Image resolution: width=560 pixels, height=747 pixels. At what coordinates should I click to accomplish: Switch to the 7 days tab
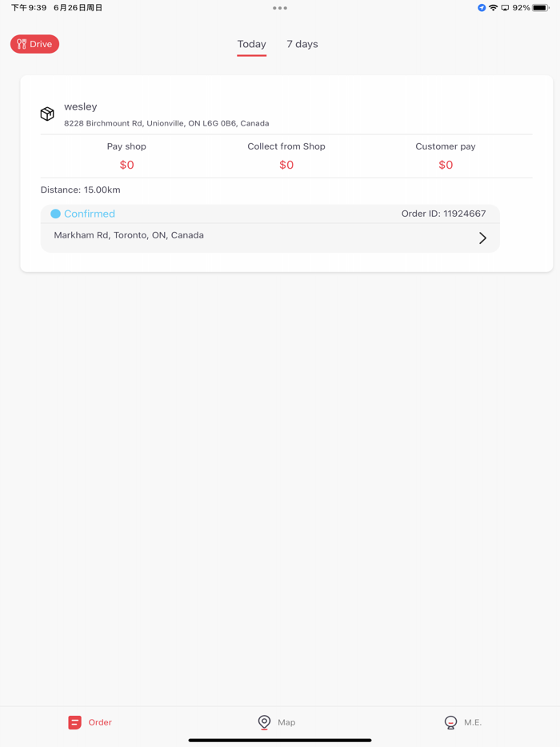click(302, 44)
